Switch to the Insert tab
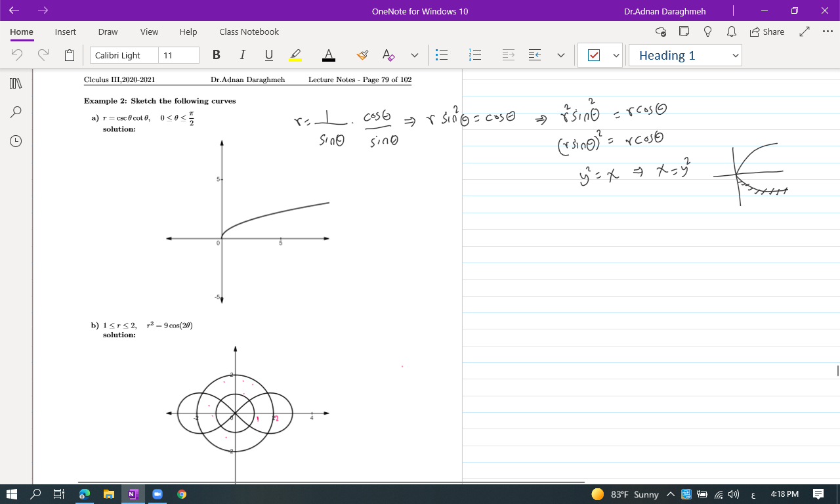This screenshot has height=504, width=840. point(65,31)
